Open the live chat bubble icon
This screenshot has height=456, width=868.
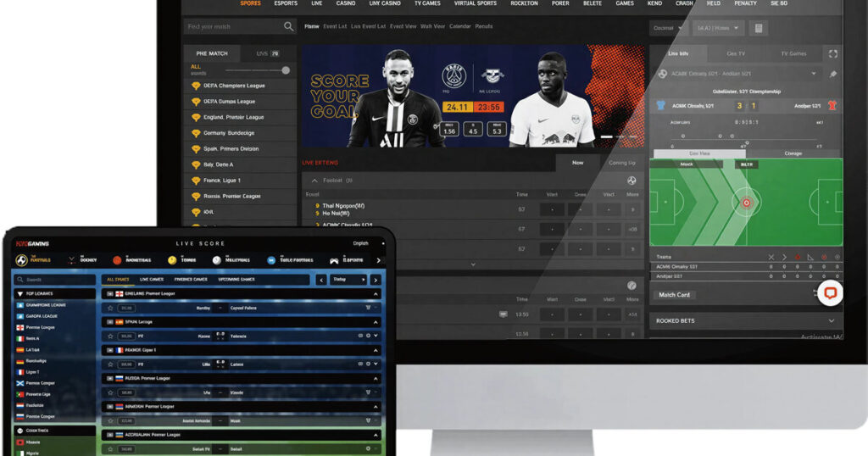[x=830, y=292]
